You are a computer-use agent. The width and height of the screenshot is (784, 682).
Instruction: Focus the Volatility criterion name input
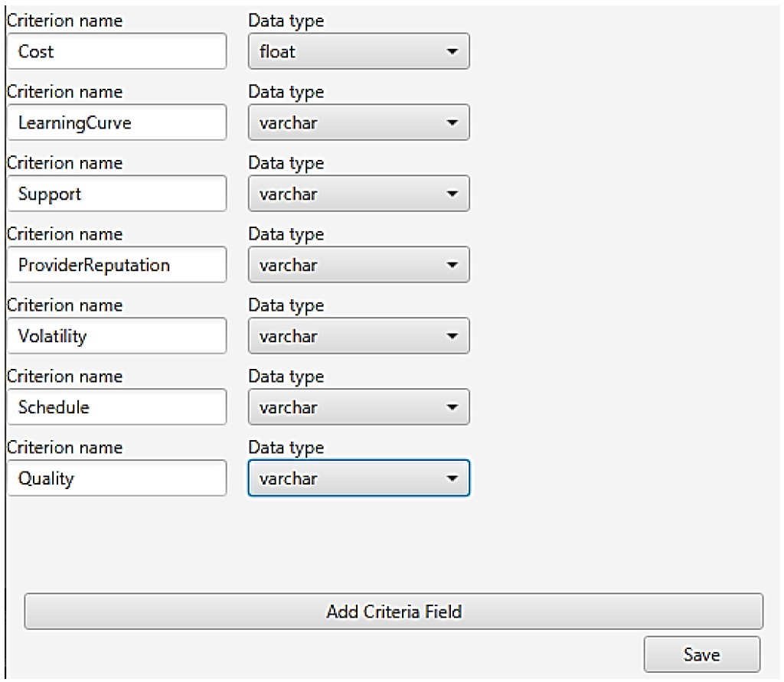(116, 336)
